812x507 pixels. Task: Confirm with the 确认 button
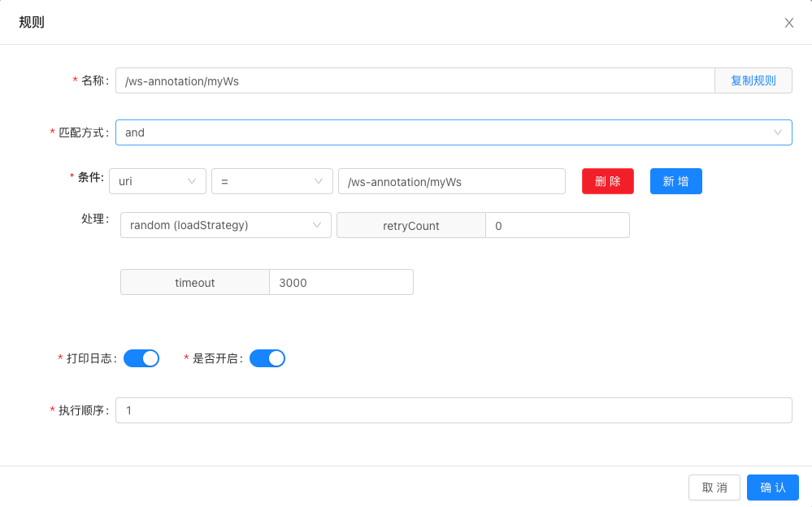pos(772,487)
